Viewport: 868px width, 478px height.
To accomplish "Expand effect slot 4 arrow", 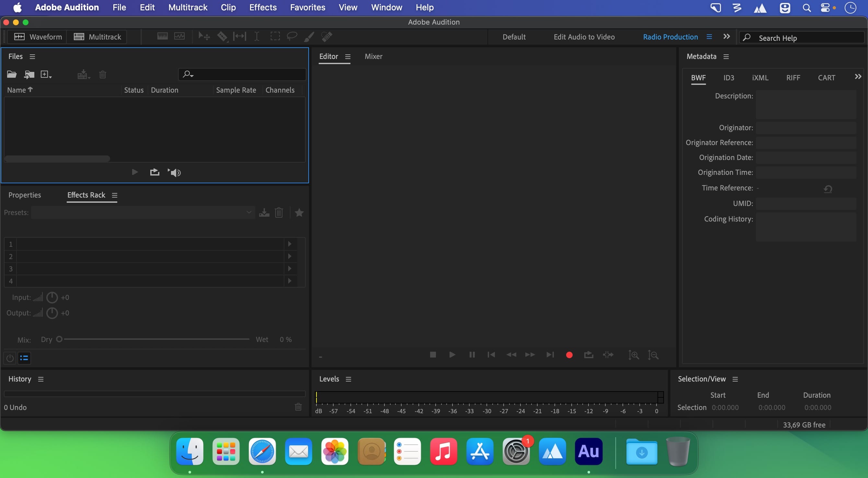I will (290, 281).
